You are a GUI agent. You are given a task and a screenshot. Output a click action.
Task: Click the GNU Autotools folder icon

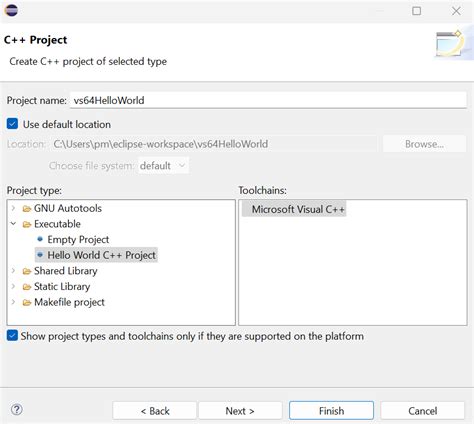[x=27, y=209]
